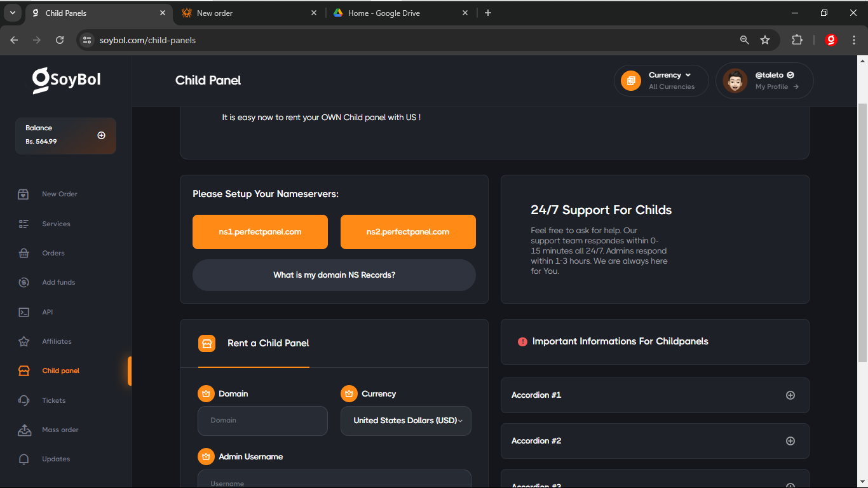The height and width of the screenshot is (488, 868).
Task: Click into the Domain input field
Action: tap(262, 421)
